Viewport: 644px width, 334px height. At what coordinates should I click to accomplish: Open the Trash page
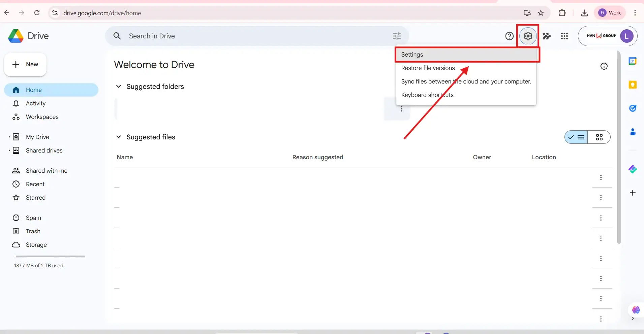pyautogui.click(x=32, y=231)
